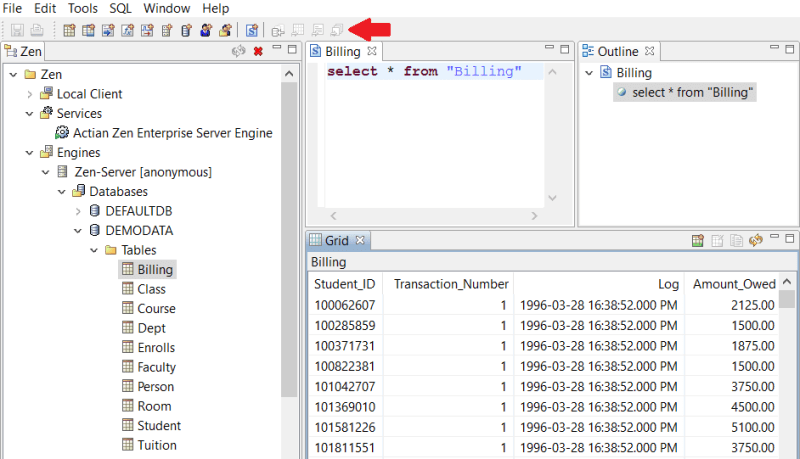Select the Class table
This screenshot has width=800, height=459.
click(x=144, y=289)
